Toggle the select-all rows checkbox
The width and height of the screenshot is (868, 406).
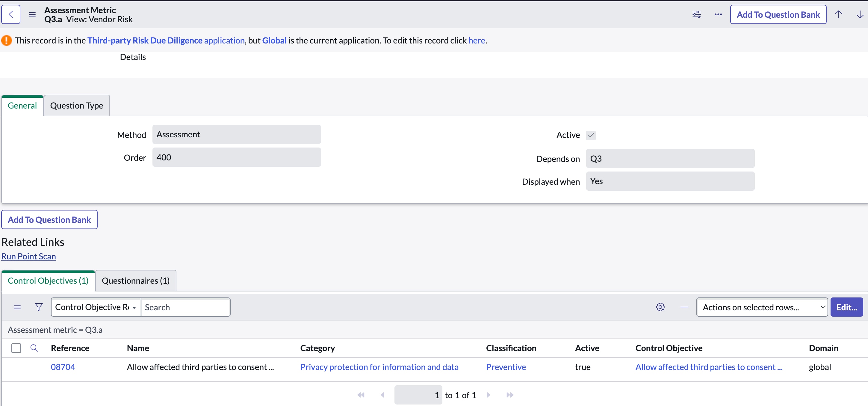[x=16, y=348]
